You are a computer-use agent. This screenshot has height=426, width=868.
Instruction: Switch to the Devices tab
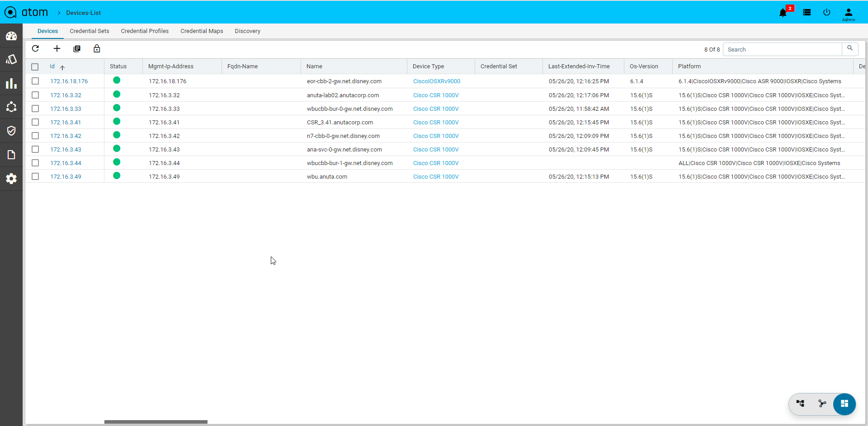[48, 31]
